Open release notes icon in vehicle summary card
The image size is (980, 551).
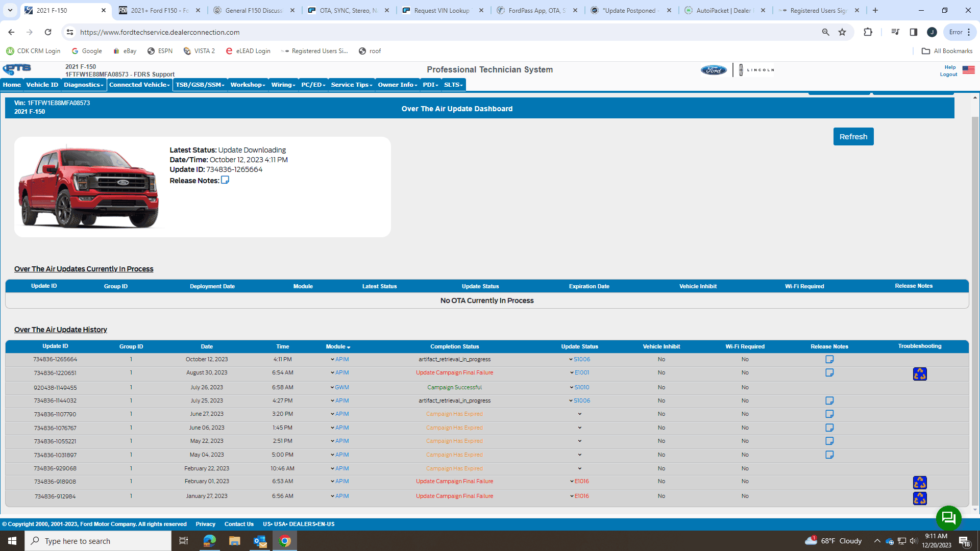pyautogui.click(x=225, y=180)
